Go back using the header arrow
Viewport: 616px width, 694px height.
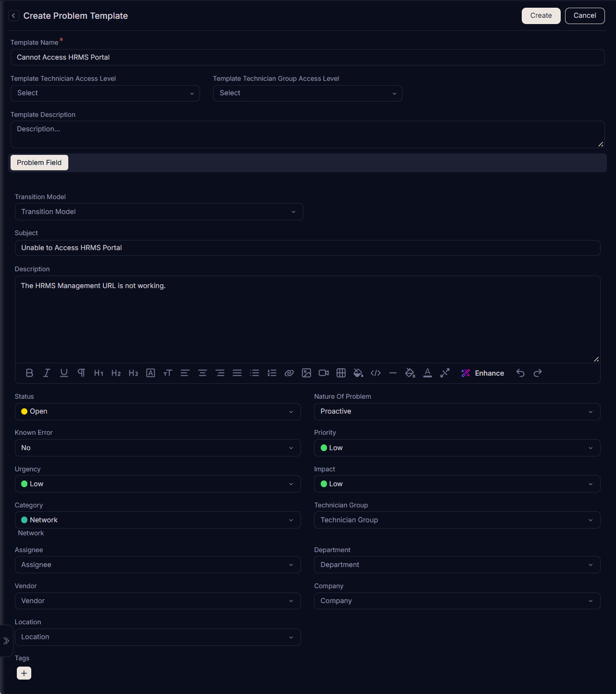point(13,16)
